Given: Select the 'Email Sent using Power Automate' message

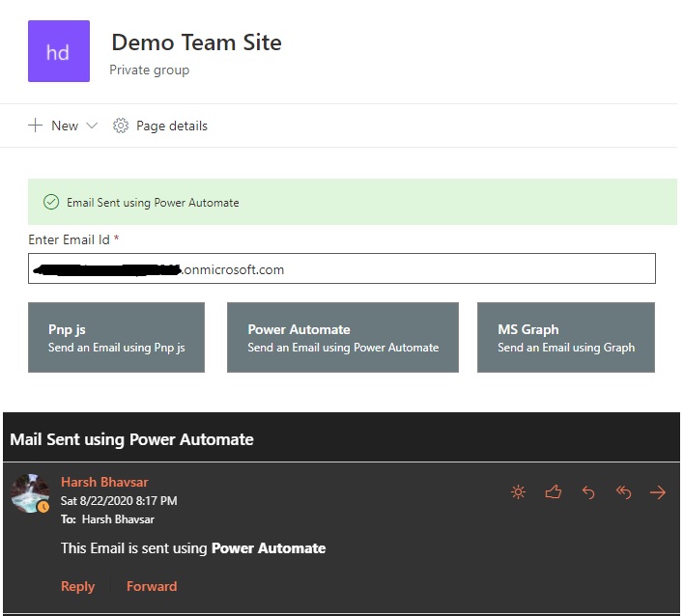Looking at the screenshot, I should click(153, 203).
